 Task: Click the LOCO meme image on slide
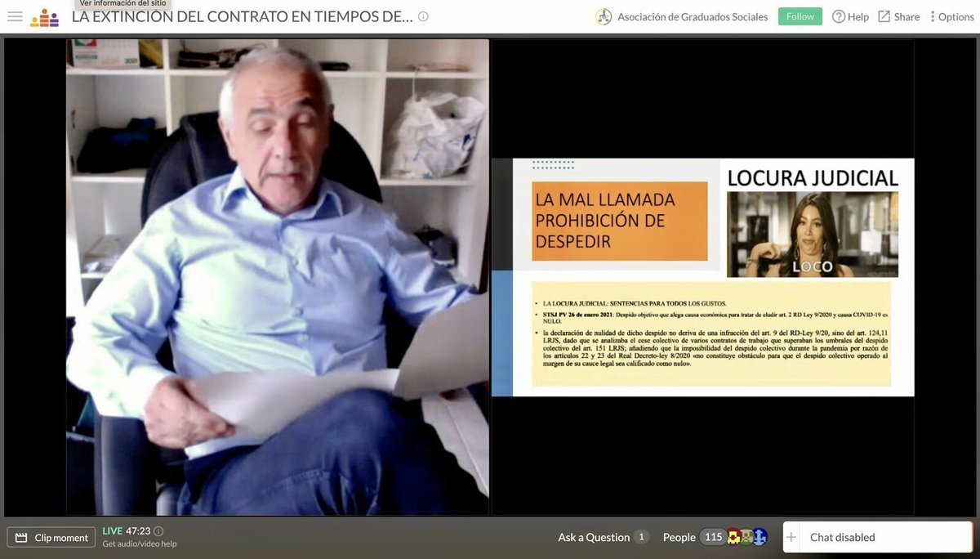[813, 235]
